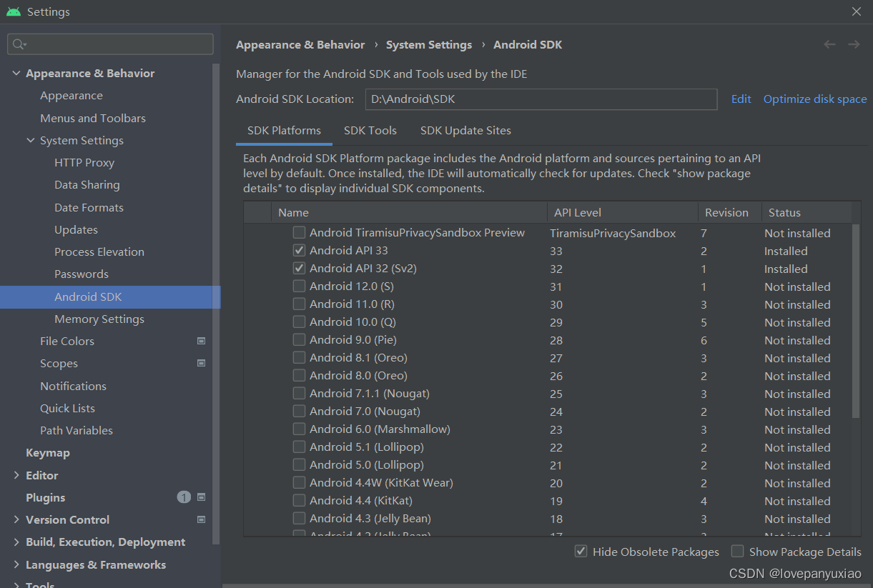Screen dimensions: 873x588
Task: Click the Android SDK Location field
Action: tap(541, 99)
